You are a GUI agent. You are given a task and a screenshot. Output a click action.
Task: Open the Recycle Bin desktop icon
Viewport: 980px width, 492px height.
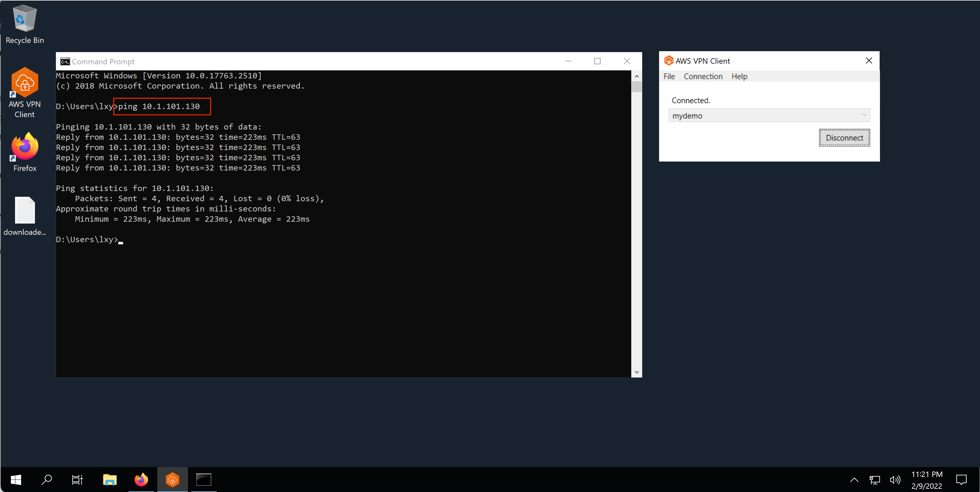25,24
